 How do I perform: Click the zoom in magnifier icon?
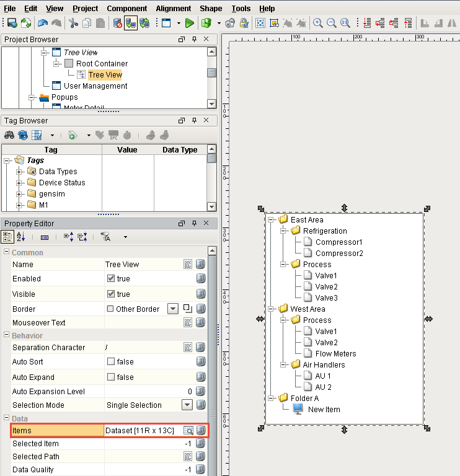point(317,23)
